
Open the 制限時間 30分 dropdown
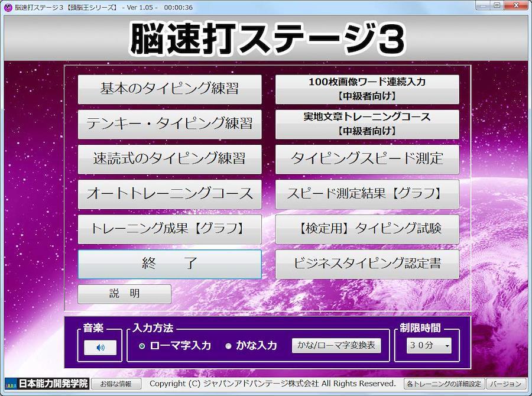tap(429, 346)
